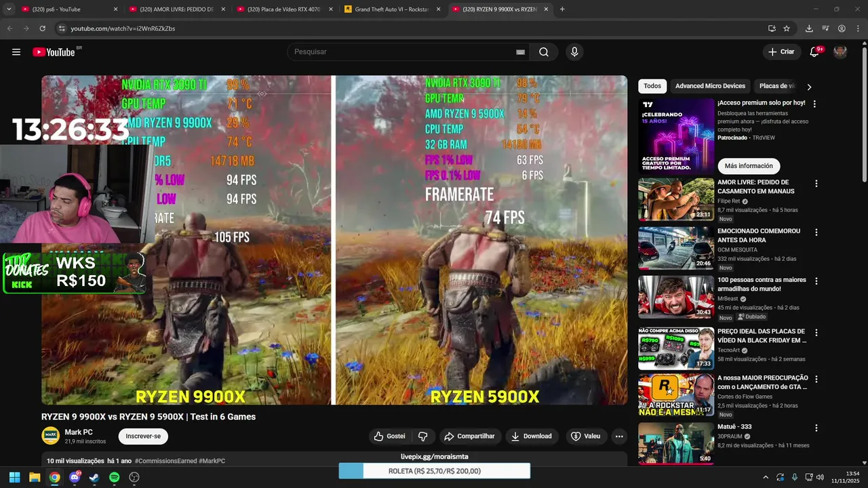
Task: Open Discord from the taskbar
Action: 75,477
